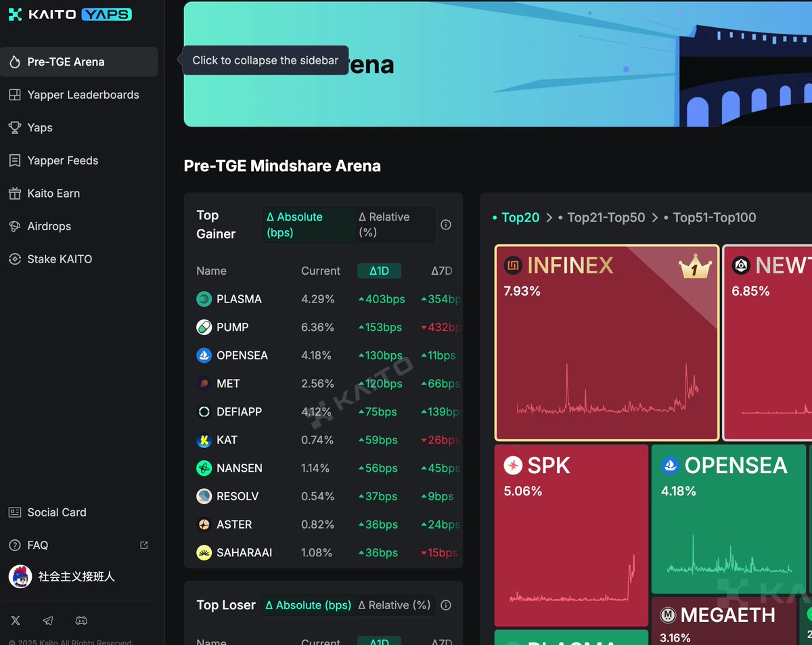The image size is (812, 645).
Task: Click the user profile avatar
Action: (x=20, y=577)
